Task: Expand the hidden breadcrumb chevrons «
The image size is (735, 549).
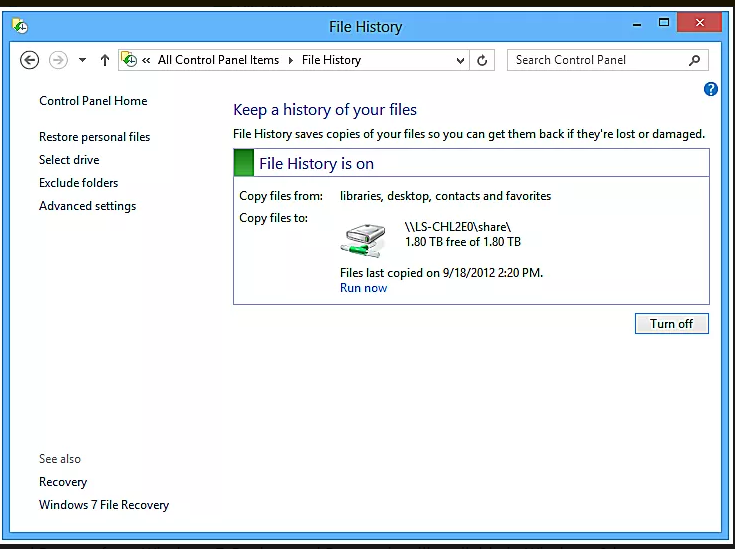Action: [146, 60]
